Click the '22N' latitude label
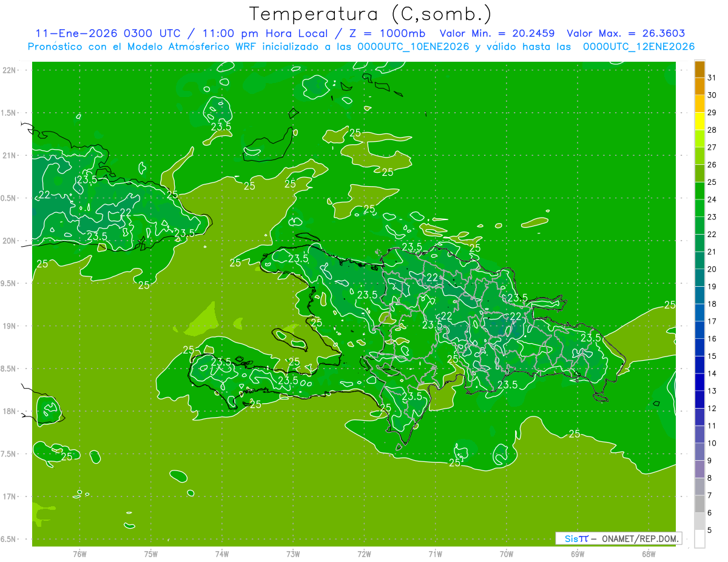Viewport: 728px width, 562px height. (9, 70)
